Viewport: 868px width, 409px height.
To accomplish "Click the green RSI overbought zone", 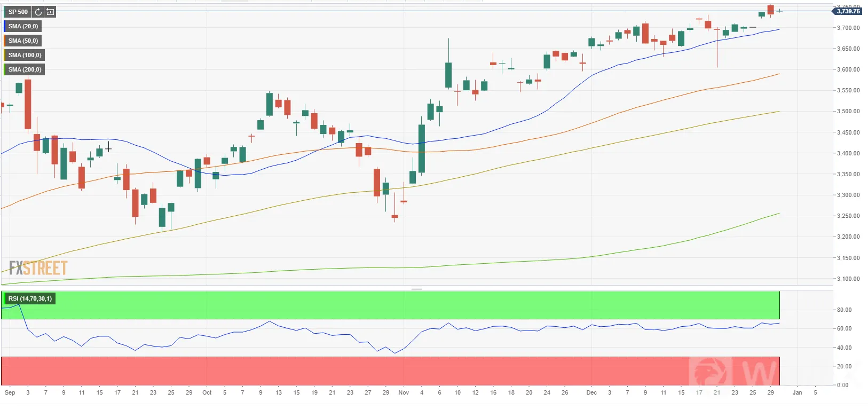I will [390, 305].
